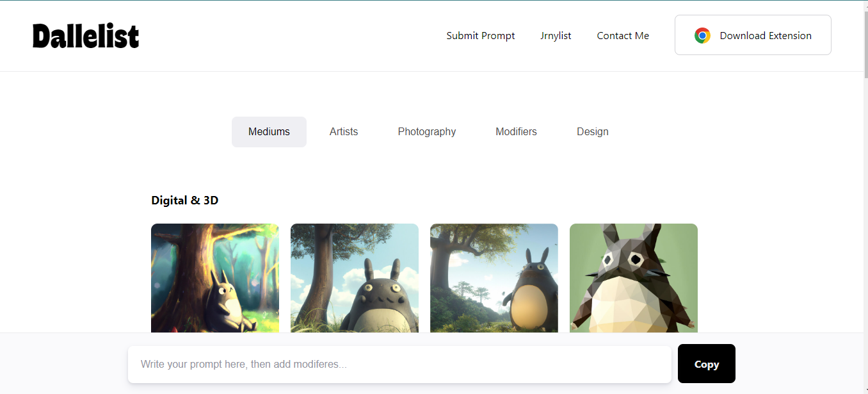This screenshot has width=868, height=394.
Task: Open the Contact Me link
Action: point(623,36)
